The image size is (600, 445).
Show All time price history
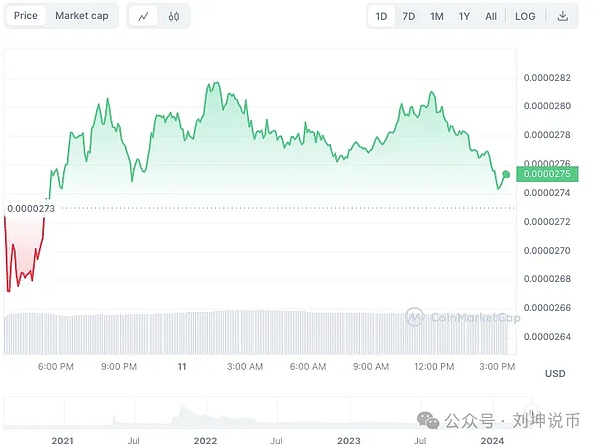491,16
